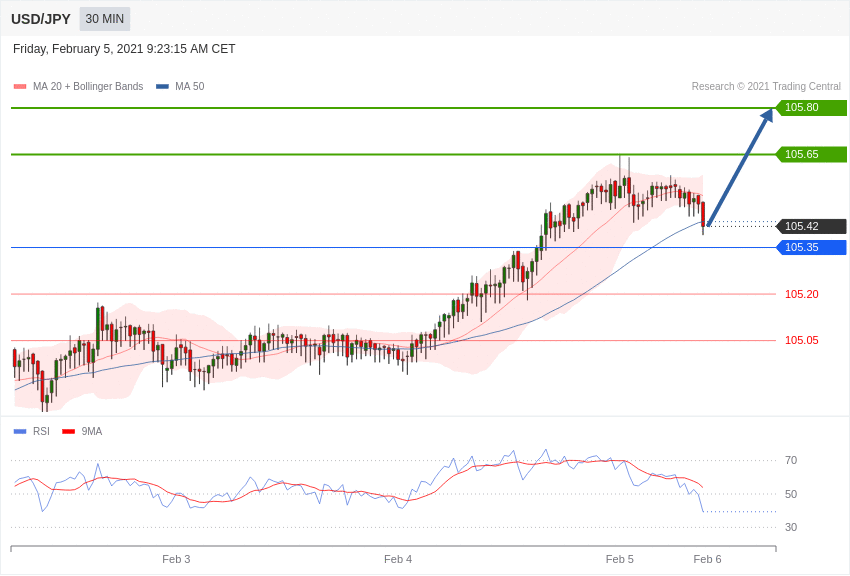Click the 'Feb 5' date axis label
The height and width of the screenshot is (576, 850).
[620, 559]
